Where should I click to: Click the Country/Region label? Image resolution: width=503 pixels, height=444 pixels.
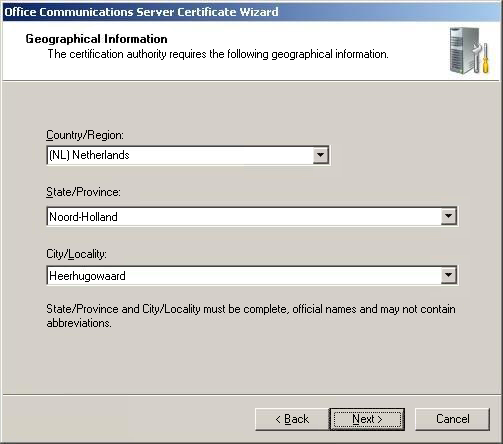point(85,135)
